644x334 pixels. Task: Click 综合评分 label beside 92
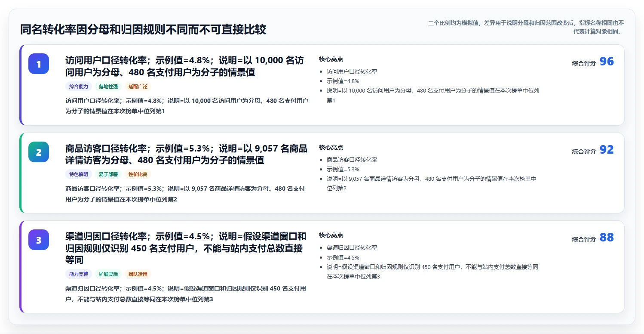coord(584,152)
